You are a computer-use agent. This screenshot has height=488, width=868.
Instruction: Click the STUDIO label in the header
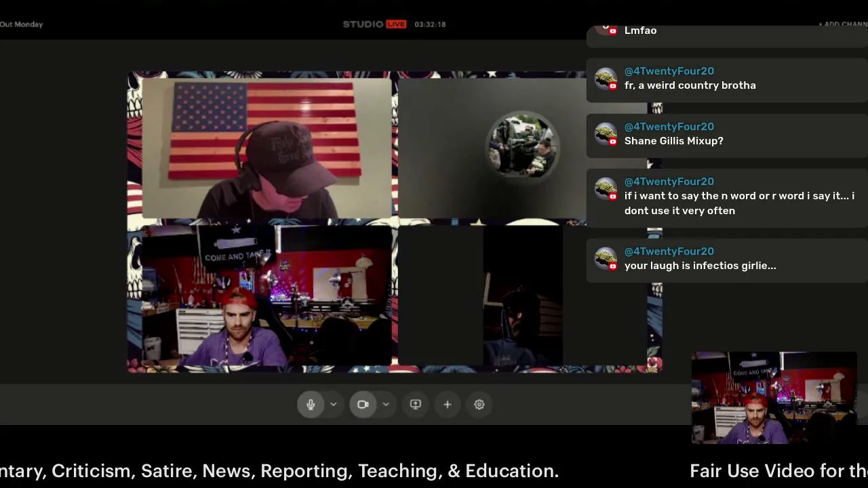(x=363, y=24)
